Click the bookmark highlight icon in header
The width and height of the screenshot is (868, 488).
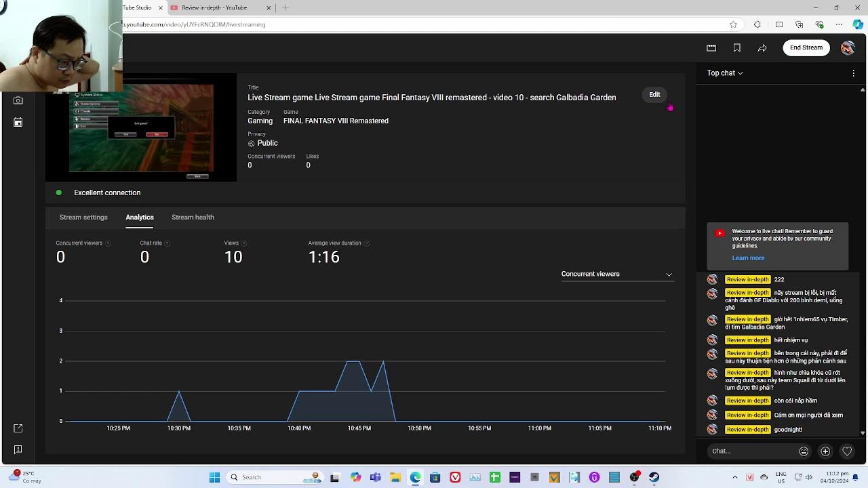(x=736, y=47)
